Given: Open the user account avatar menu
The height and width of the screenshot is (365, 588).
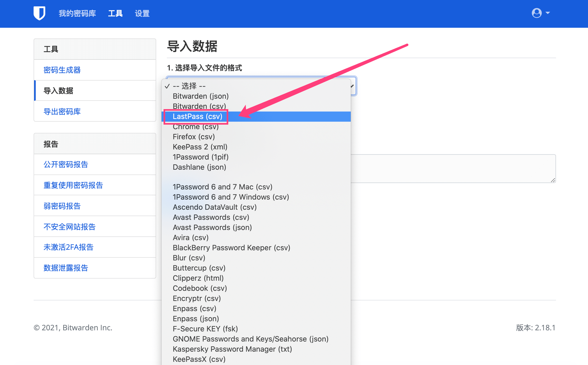Looking at the screenshot, I should (x=536, y=13).
